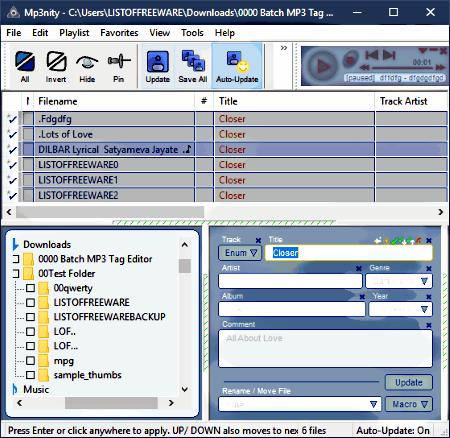450x438 pixels.
Task: Clear the Track field with its X
Action: pyautogui.click(x=258, y=240)
